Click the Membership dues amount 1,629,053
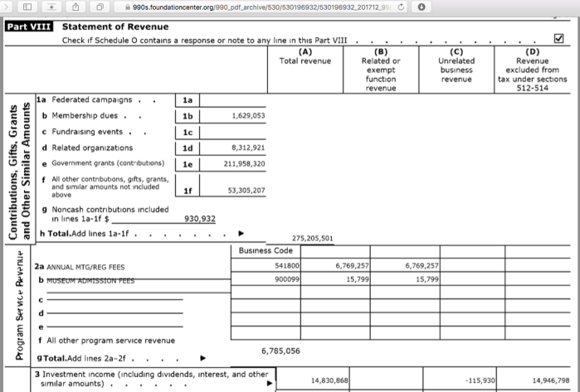 [248, 116]
